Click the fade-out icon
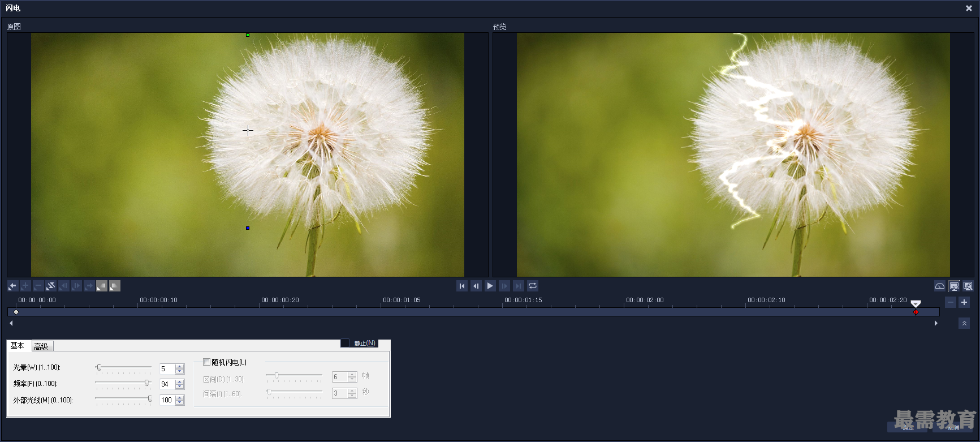The width and height of the screenshot is (980, 442). point(115,286)
